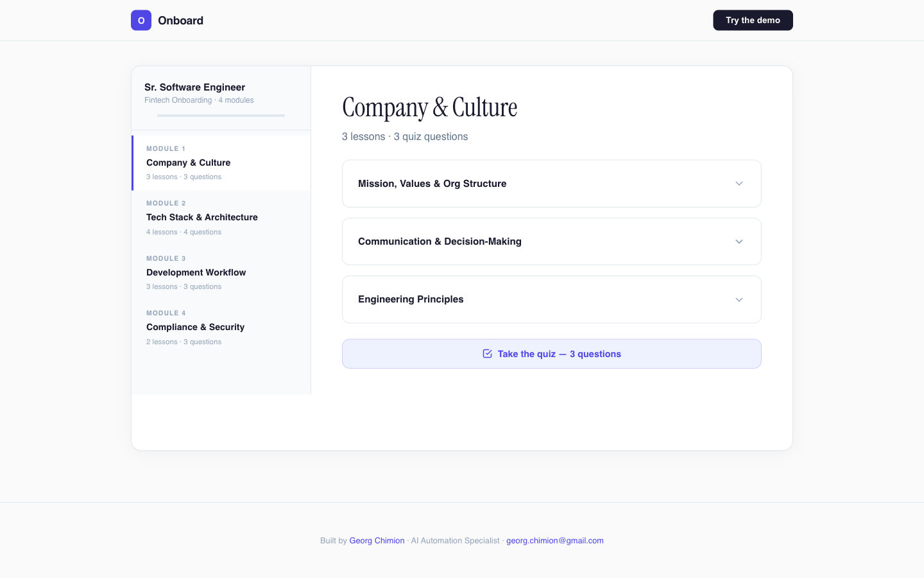Select Module 3 Development Workflow
This screenshot has width=924, height=578.
coord(221,272)
